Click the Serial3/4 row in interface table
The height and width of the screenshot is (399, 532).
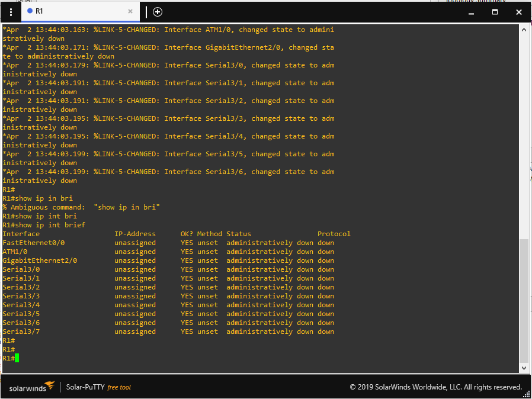click(168, 305)
